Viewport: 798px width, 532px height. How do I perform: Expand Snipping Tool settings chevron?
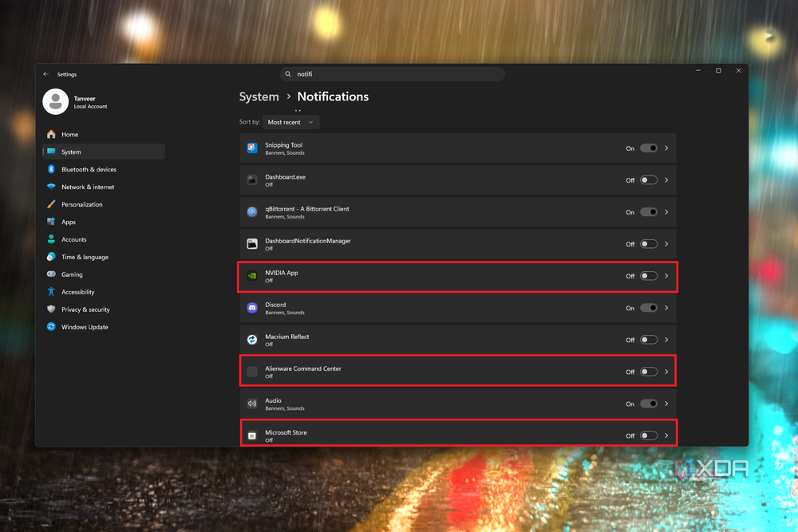tap(666, 148)
